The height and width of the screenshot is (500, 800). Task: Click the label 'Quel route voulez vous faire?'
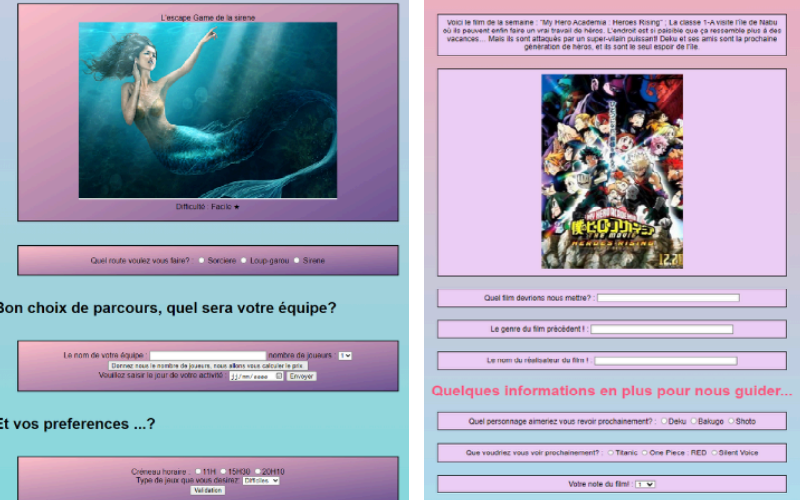141,260
